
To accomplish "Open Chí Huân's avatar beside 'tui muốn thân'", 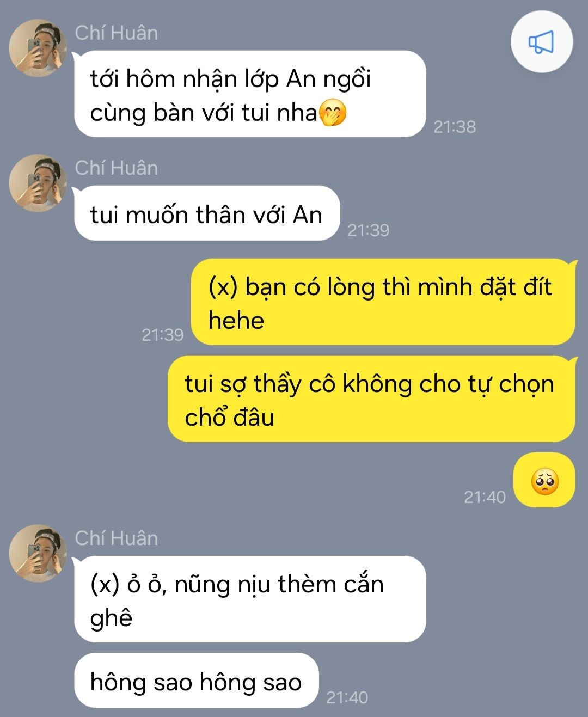I will tap(38, 183).
